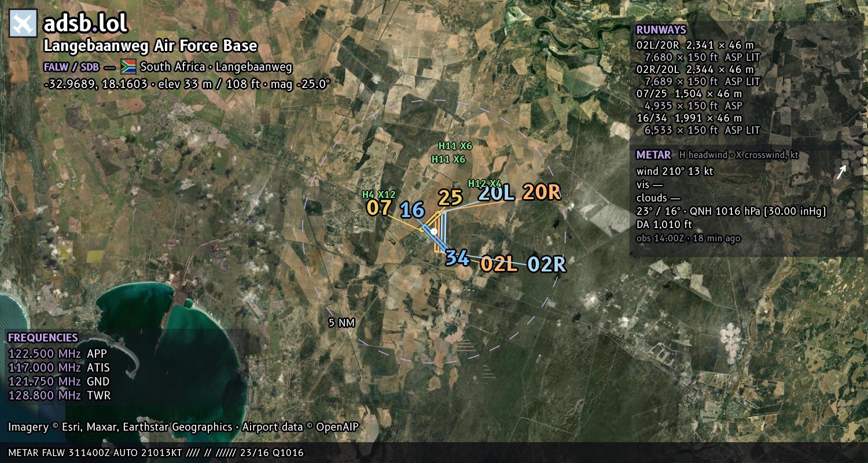Click the white airport center dot marker
The height and width of the screenshot is (463, 868).
[434, 231]
